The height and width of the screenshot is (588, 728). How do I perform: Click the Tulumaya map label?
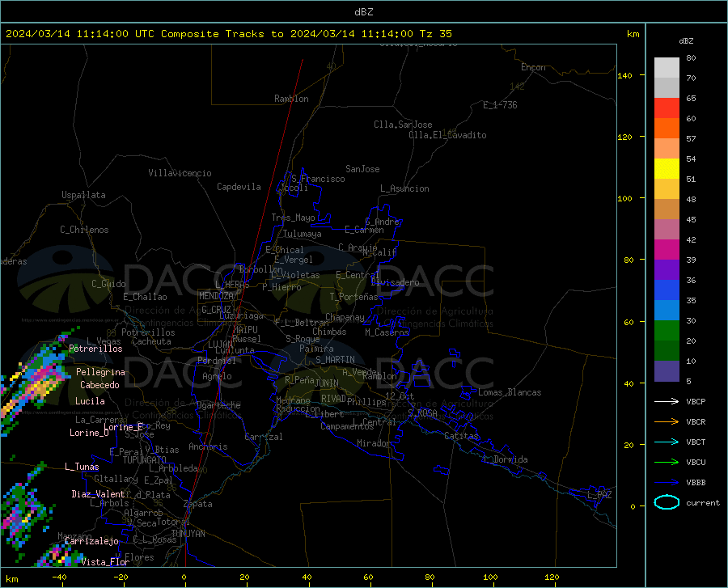click(x=303, y=234)
